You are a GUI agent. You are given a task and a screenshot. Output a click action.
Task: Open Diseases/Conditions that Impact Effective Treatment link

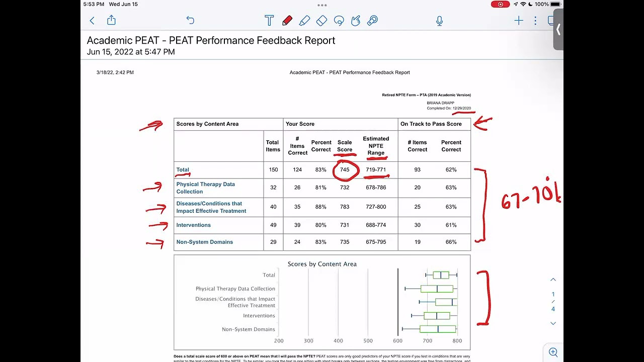(211, 207)
